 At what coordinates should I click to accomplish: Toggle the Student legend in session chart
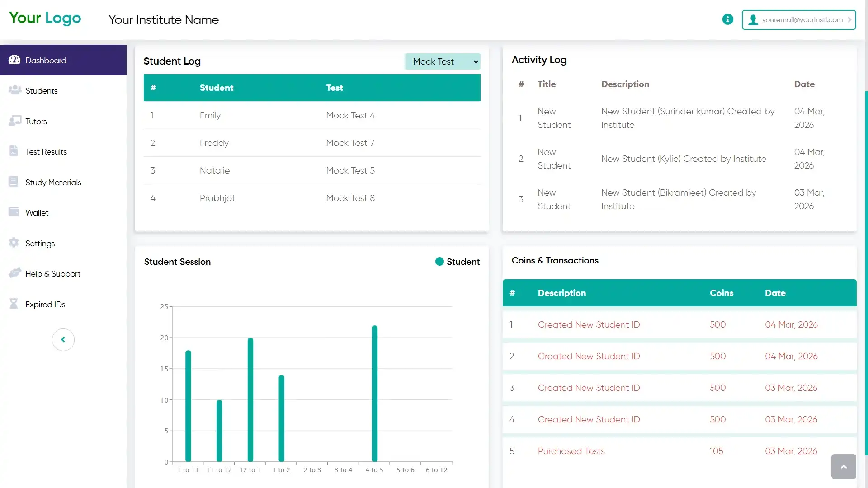[457, 262]
